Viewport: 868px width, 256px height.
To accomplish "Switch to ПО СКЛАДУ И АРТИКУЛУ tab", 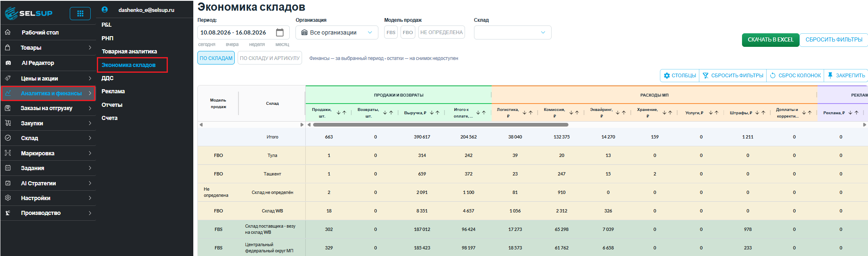I will [x=270, y=58].
